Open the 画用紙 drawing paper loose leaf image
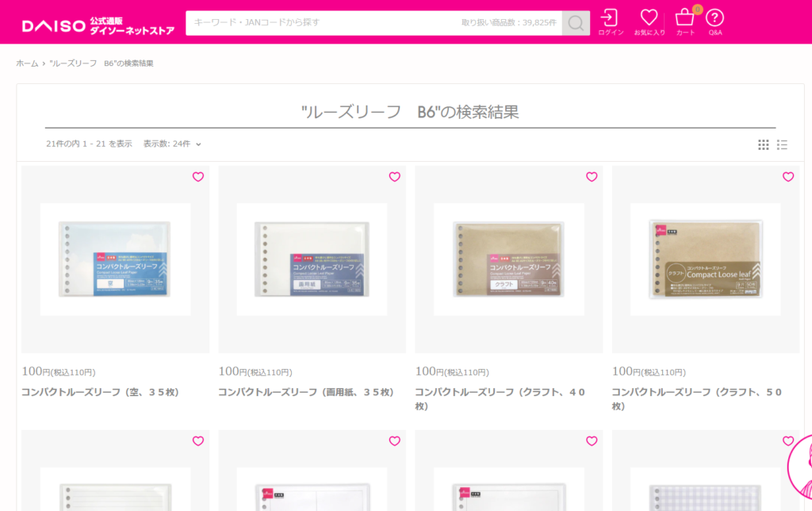This screenshot has width=812, height=511. click(x=312, y=259)
